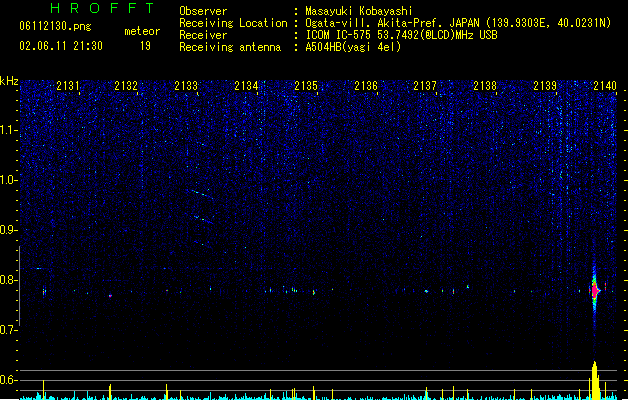
Task: Click the 2133 time marker
Action: (x=186, y=86)
